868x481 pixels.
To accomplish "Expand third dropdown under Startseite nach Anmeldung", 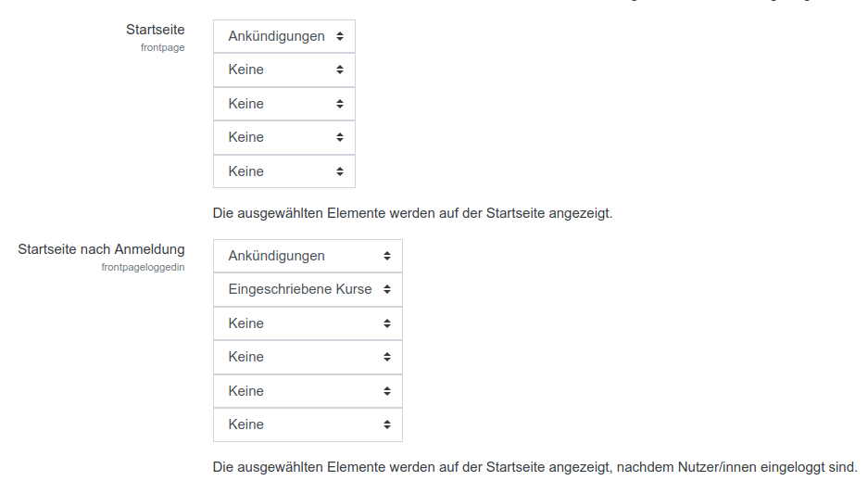I will click(x=308, y=323).
